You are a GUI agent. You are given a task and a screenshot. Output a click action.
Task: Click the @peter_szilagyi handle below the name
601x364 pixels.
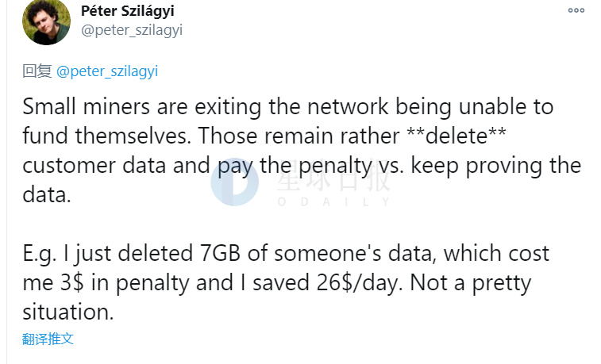tap(132, 30)
